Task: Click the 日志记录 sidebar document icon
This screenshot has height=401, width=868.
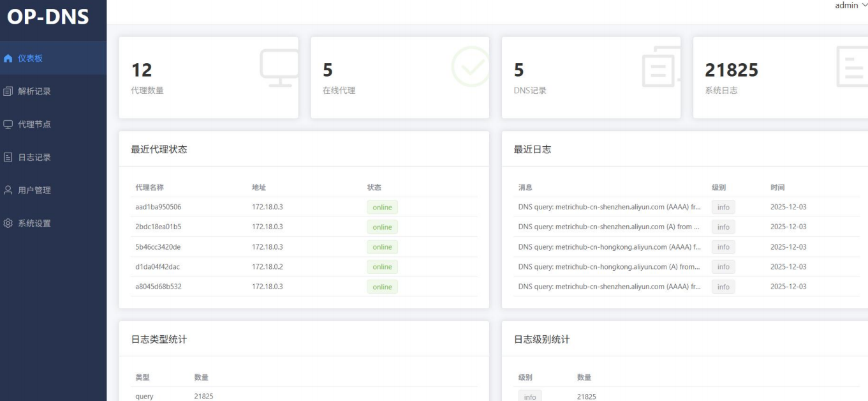Action: (x=8, y=157)
